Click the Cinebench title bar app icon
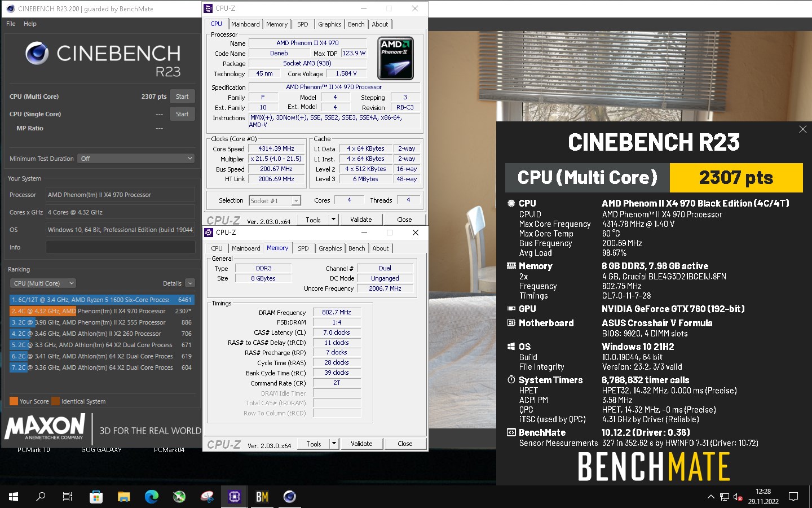The width and height of the screenshot is (812, 508). pos(10,8)
